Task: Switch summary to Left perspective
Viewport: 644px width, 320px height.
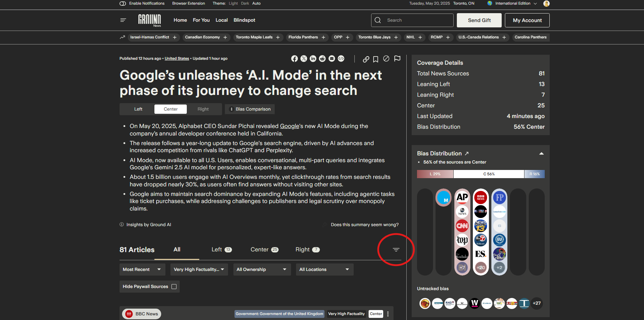Action: pyautogui.click(x=138, y=109)
